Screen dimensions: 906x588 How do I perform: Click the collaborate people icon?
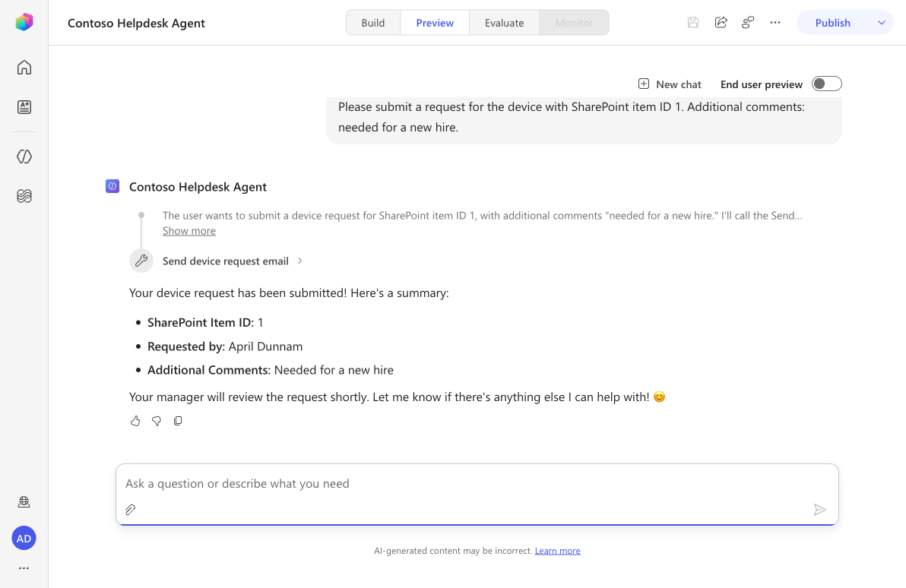pos(748,23)
